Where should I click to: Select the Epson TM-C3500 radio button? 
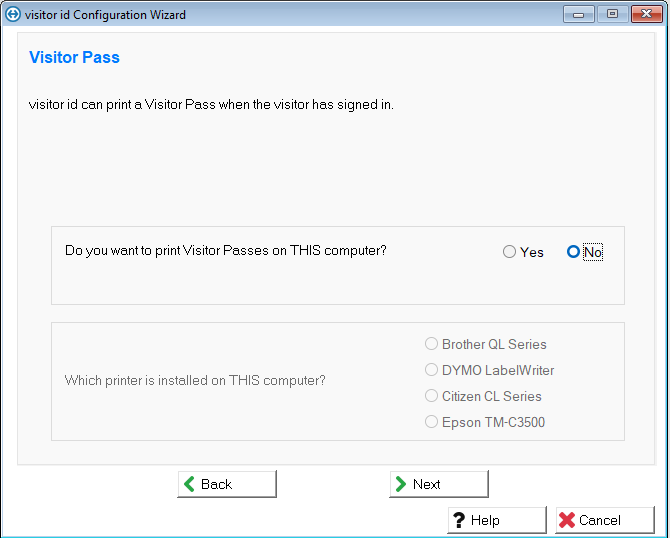tap(432, 422)
